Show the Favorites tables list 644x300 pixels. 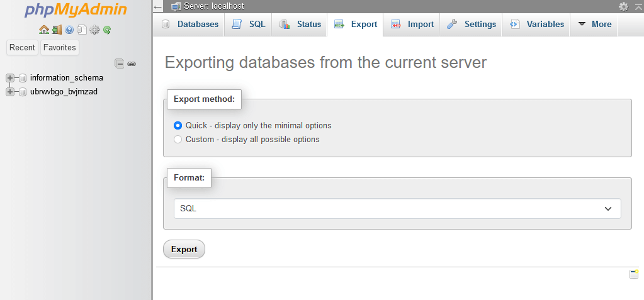[60, 48]
